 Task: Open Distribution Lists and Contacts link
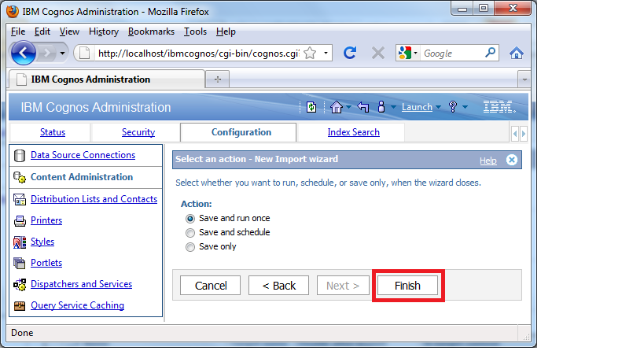[94, 199]
